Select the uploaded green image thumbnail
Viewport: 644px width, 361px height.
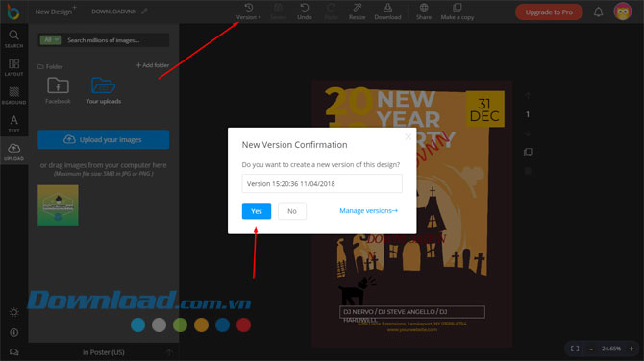coord(58,205)
